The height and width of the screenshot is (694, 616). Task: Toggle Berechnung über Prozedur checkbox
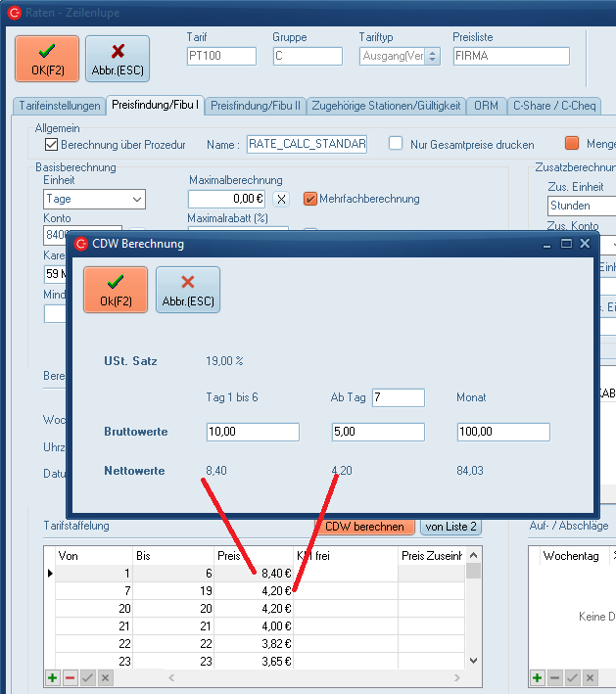click(53, 144)
